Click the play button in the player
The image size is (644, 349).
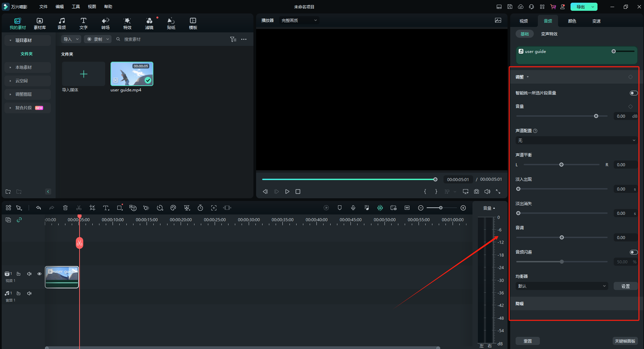click(x=287, y=192)
